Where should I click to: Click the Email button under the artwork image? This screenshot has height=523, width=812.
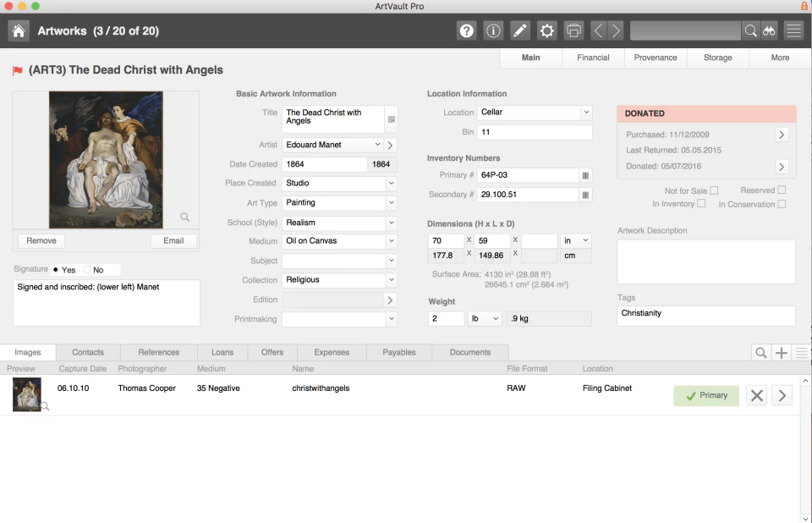173,240
